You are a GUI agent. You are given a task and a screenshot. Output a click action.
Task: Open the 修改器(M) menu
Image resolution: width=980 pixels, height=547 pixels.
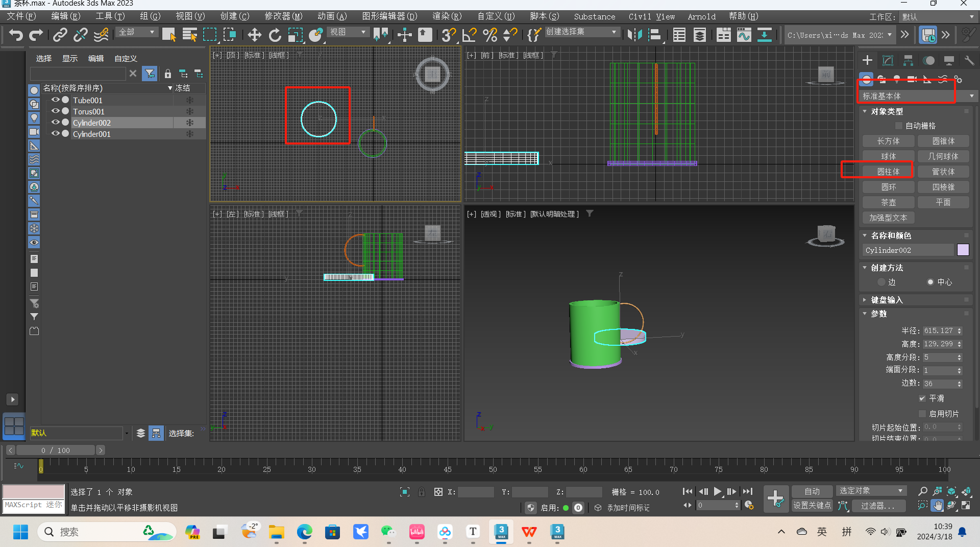(283, 16)
